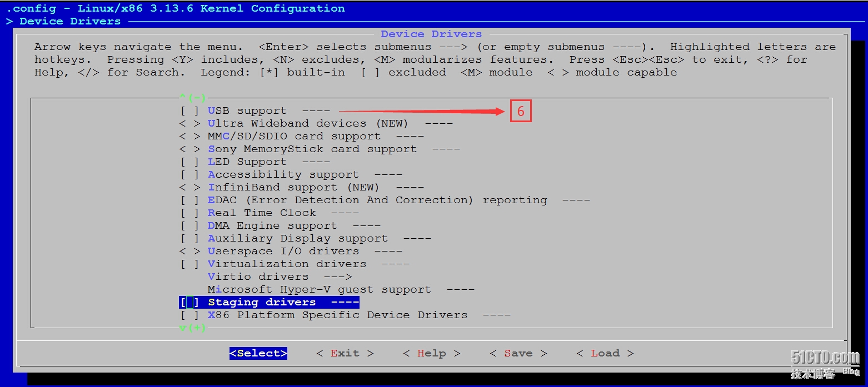Toggle InfiniBand support module selector
Screen dimensions: 868x387
click(x=189, y=187)
